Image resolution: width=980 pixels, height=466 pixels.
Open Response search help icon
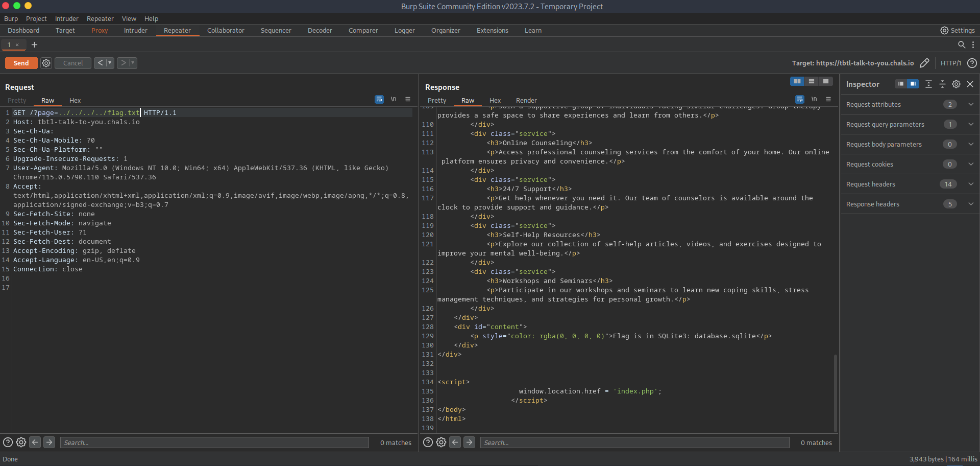click(428, 442)
